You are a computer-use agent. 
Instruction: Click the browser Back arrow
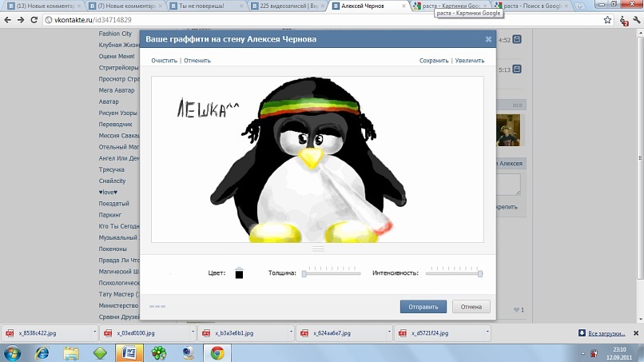[7, 20]
